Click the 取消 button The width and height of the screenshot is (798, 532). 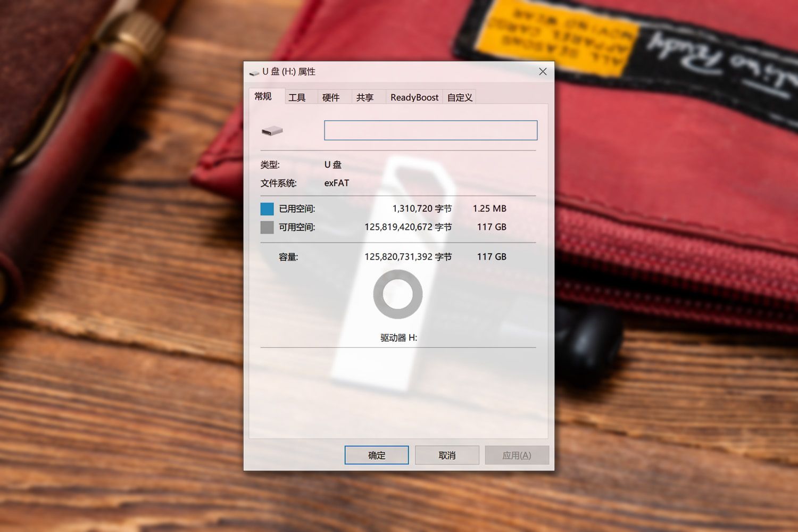[x=447, y=455]
